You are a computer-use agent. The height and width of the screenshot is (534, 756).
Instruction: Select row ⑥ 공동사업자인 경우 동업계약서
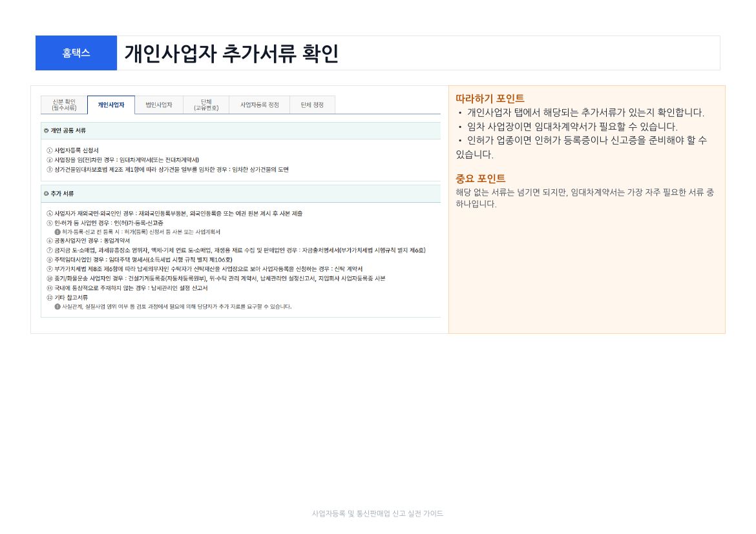[89, 240]
